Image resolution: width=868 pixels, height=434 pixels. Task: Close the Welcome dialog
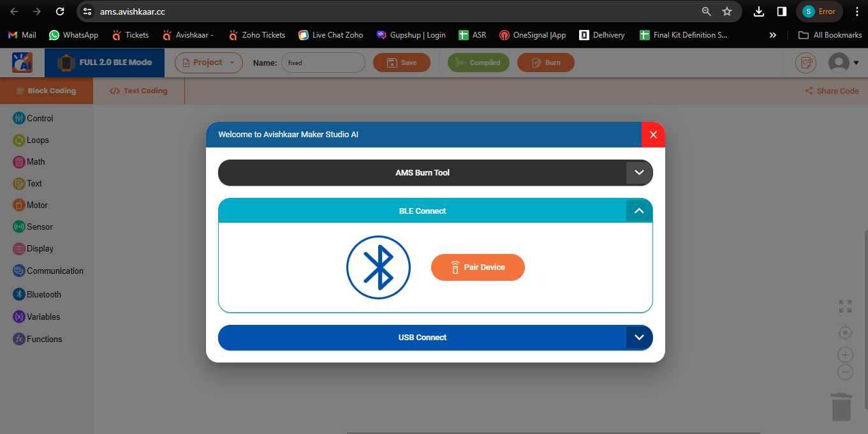[x=653, y=135]
